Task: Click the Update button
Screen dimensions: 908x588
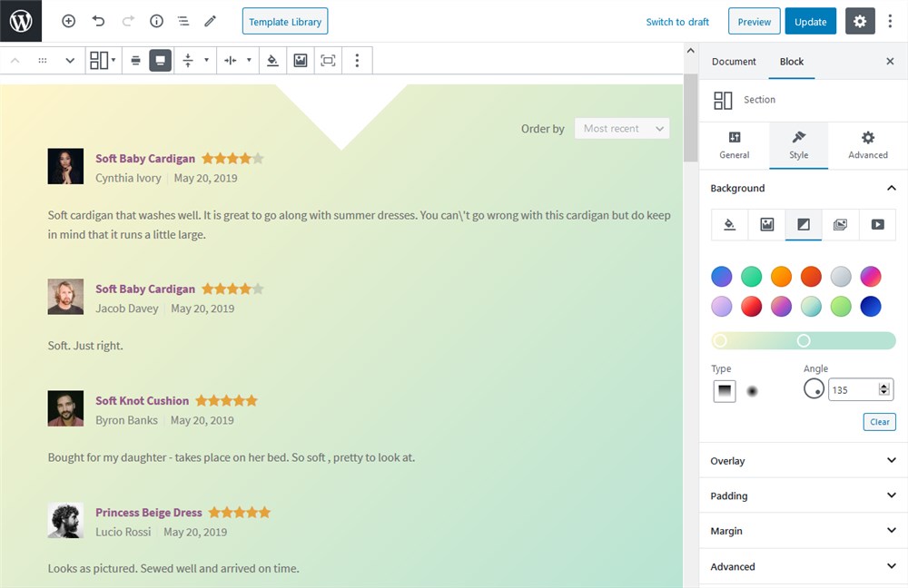Action: point(810,22)
